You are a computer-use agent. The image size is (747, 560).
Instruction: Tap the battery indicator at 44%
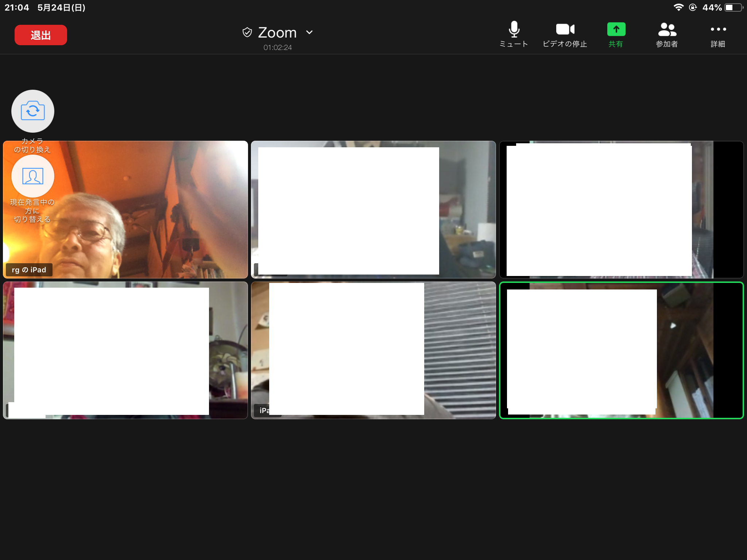[x=734, y=7]
